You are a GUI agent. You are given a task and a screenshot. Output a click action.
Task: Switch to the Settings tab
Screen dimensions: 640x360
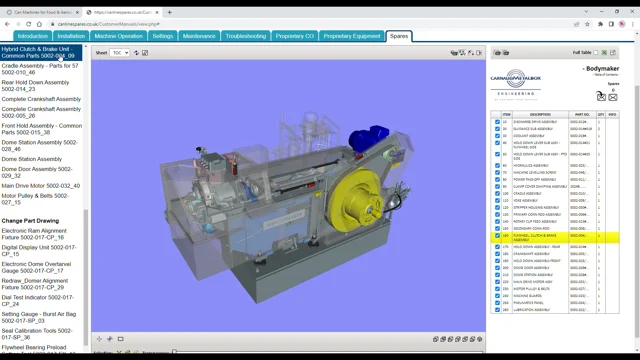pos(162,36)
